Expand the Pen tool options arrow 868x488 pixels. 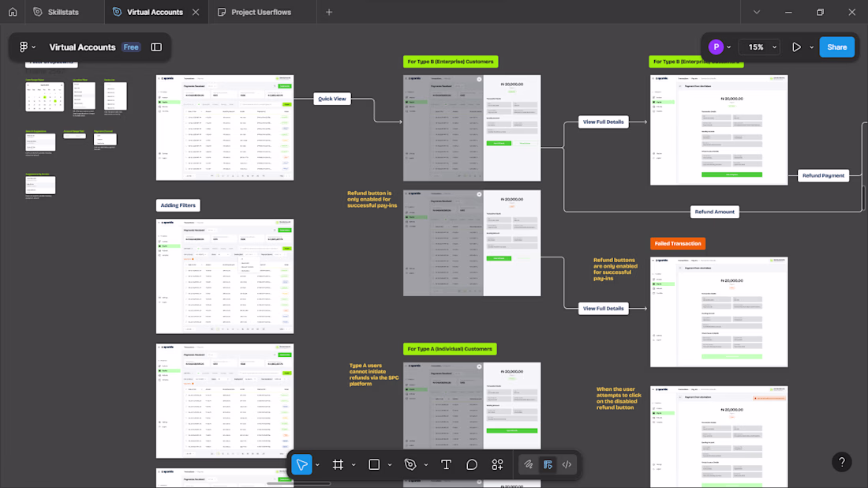[425, 465]
